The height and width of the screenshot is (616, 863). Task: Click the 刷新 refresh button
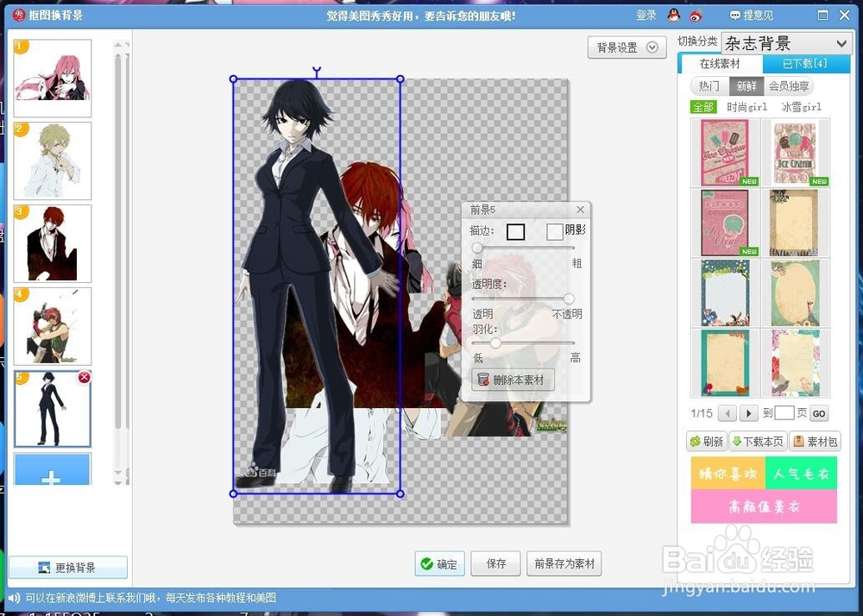[x=707, y=442]
